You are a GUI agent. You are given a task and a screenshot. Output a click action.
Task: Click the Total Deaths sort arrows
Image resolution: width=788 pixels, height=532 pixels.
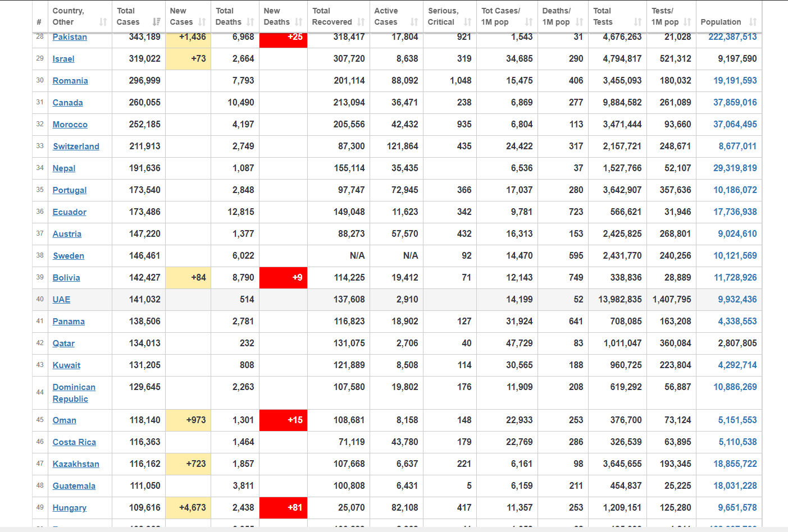(250, 22)
